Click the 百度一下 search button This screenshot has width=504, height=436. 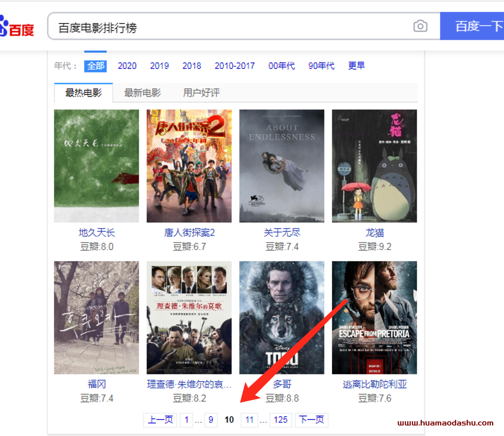click(x=472, y=26)
